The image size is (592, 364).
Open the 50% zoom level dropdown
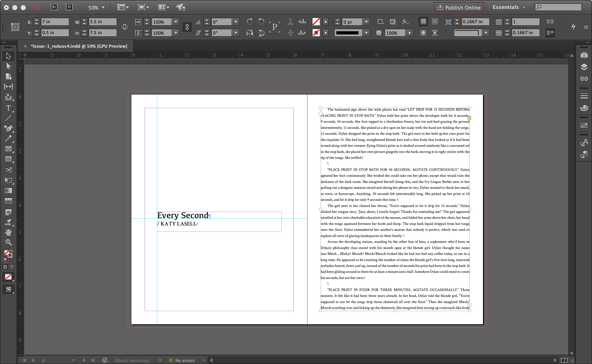[x=103, y=7]
